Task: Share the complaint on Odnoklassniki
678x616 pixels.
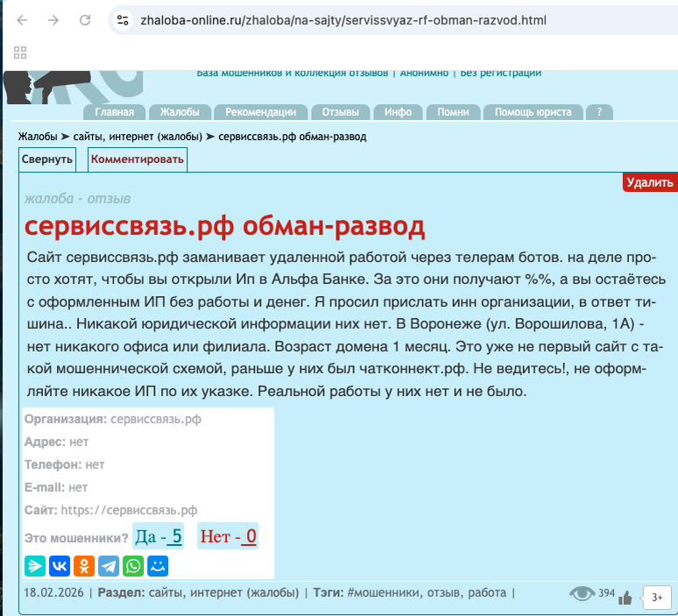Action: [x=84, y=566]
